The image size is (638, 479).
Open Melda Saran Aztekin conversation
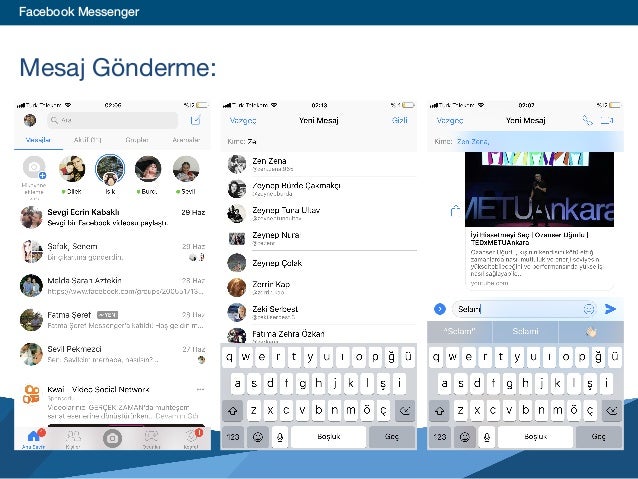pos(112,286)
